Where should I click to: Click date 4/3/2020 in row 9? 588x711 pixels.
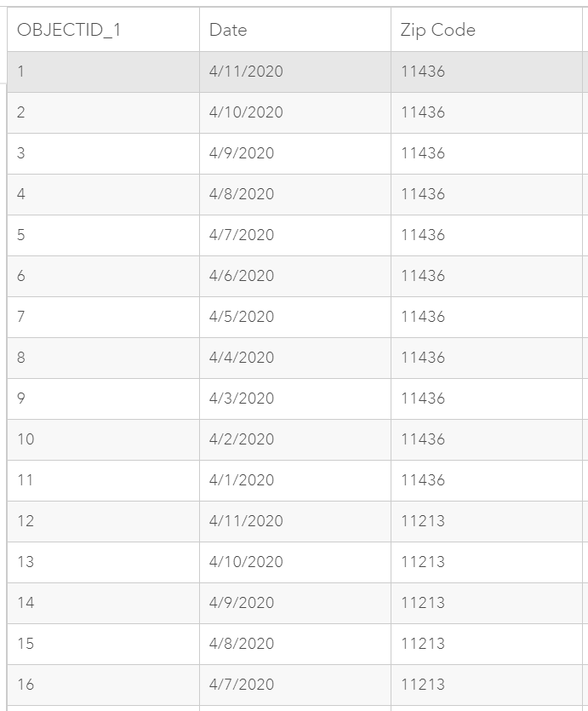click(x=242, y=399)
